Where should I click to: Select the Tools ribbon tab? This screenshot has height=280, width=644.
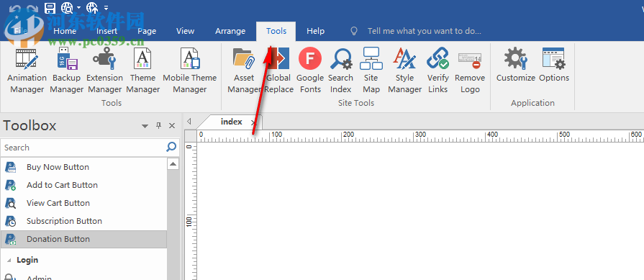point(276,31)
